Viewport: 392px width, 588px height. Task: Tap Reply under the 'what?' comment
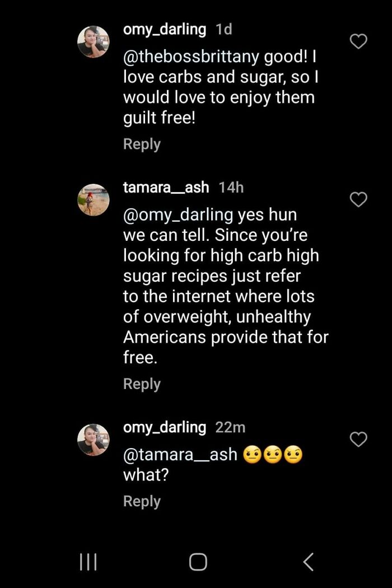pyautogui.click(x=142, y=501)
